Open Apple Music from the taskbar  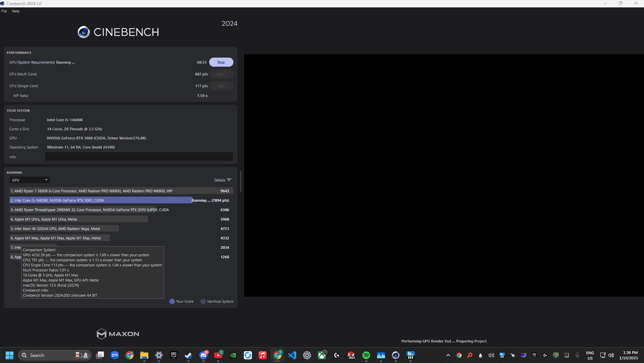click(x=263, y=355)
